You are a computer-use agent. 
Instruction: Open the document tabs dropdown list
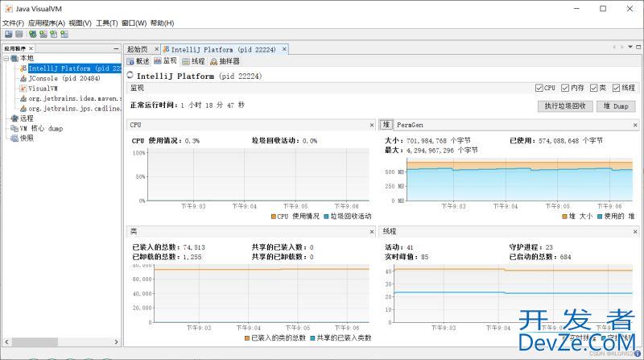(x=630, y=47)
